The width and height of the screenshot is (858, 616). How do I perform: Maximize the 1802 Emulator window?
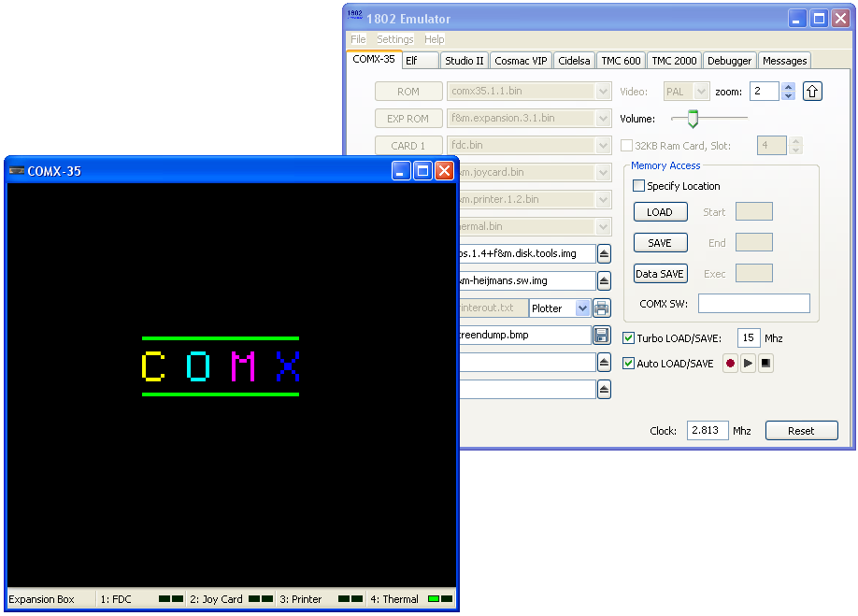819,19
